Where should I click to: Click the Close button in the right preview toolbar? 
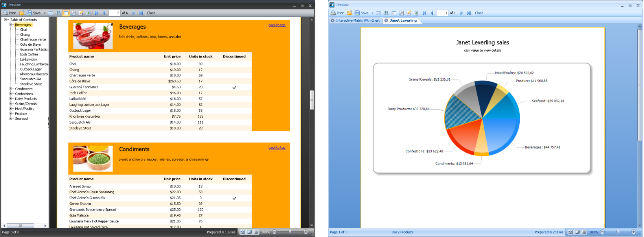pos(479,13)
